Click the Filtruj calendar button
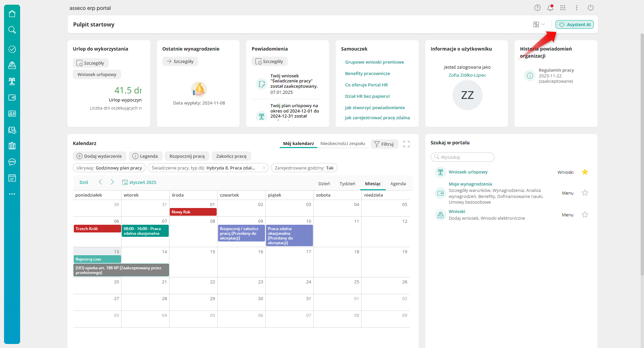The height and width of the screenshot is (348, 644). pyautogui.click(x=384, y=144)
